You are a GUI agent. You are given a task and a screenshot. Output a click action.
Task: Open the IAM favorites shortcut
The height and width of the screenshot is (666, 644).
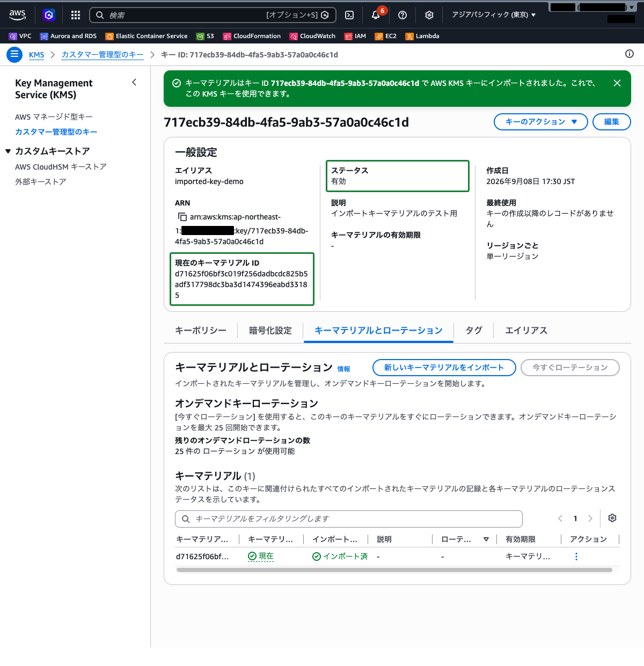[x=355, y=36]
